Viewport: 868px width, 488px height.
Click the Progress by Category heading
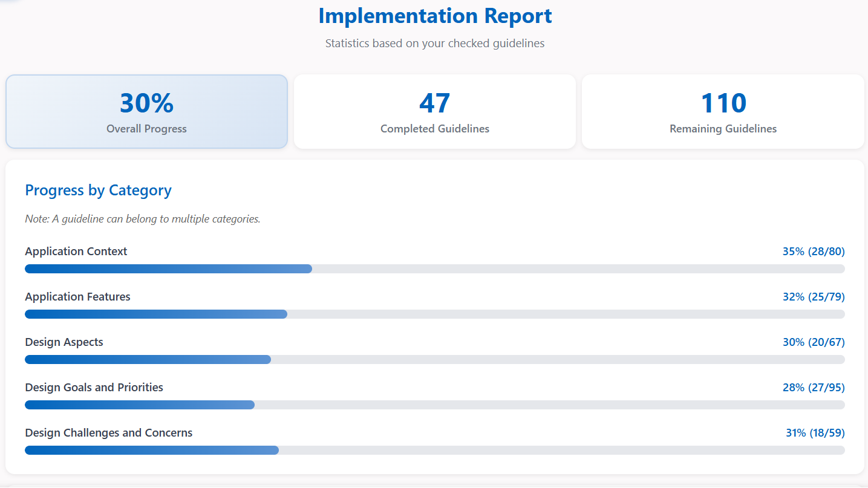[98, 190]
